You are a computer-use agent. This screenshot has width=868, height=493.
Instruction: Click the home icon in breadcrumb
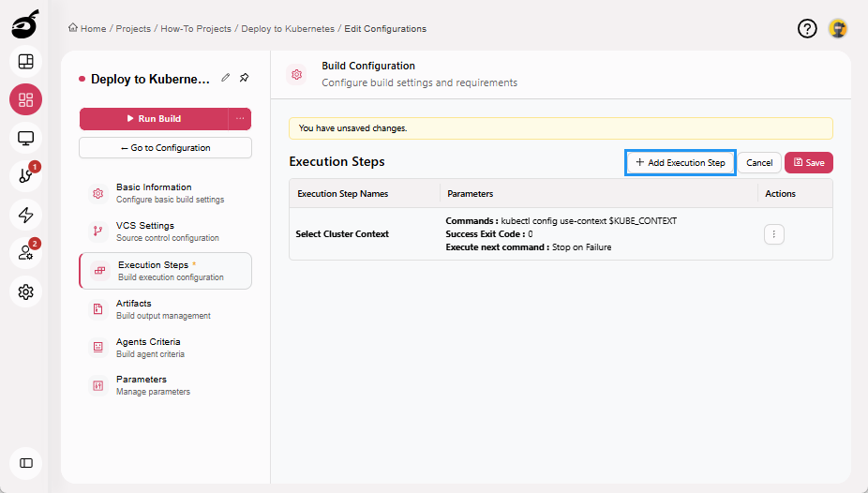[x=73, y=28]
